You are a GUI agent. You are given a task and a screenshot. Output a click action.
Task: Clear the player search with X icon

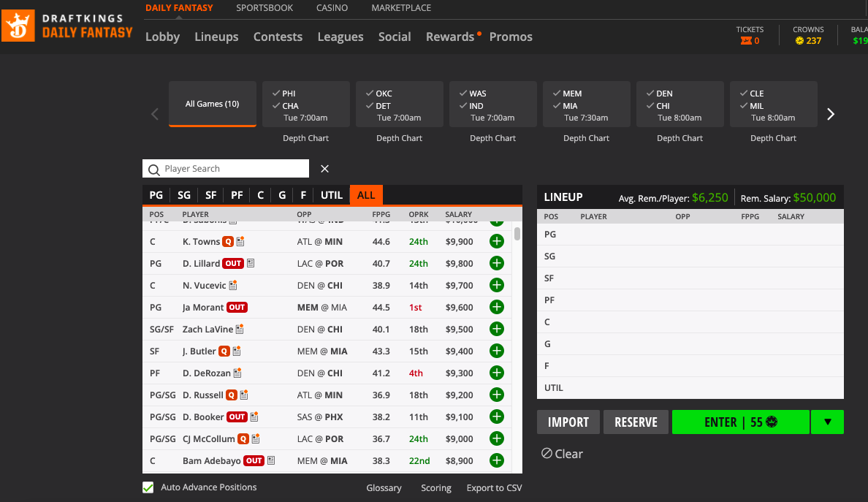(x=325, y=169)
